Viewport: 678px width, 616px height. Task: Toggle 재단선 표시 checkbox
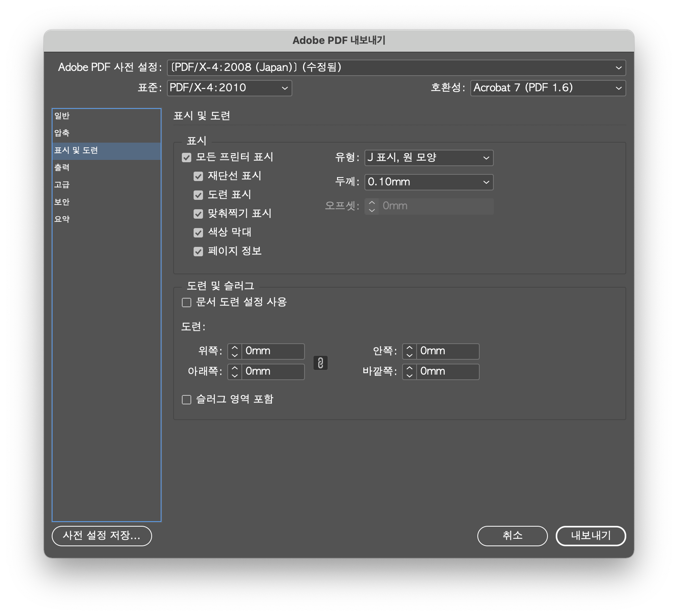[x=198, y=176]
